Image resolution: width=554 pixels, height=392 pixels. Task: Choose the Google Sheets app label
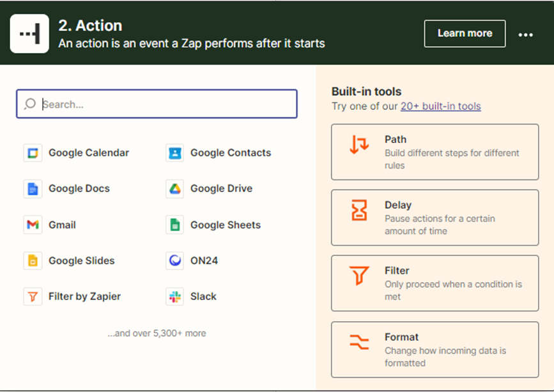click(226, 225)
